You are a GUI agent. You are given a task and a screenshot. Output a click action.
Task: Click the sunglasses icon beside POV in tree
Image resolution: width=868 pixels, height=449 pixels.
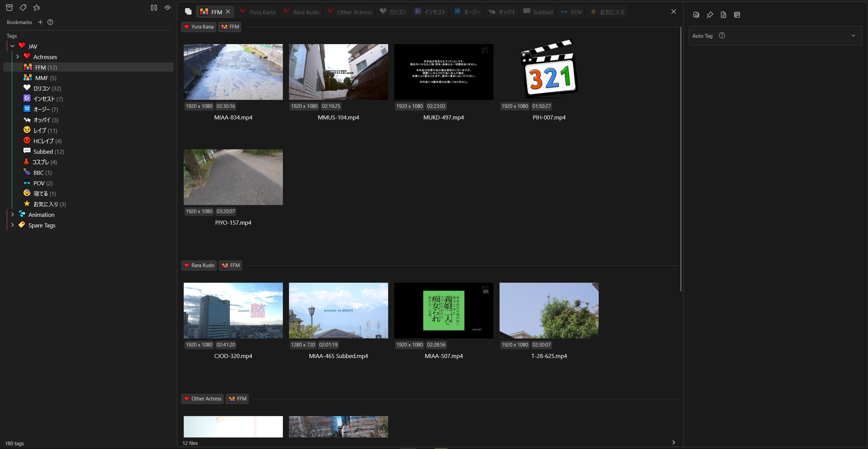point(27,183)
